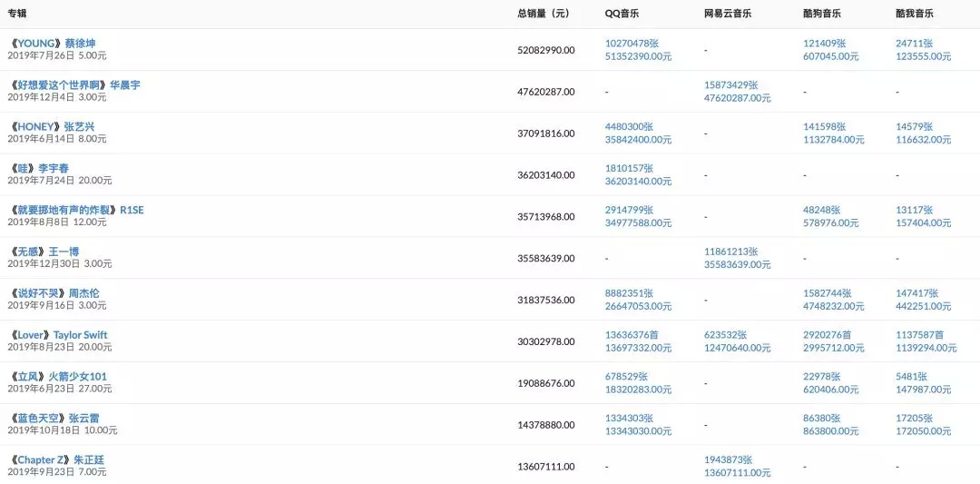
Task: Open the 《Lover》Taylor Swift album link
Action: (57, 334)
